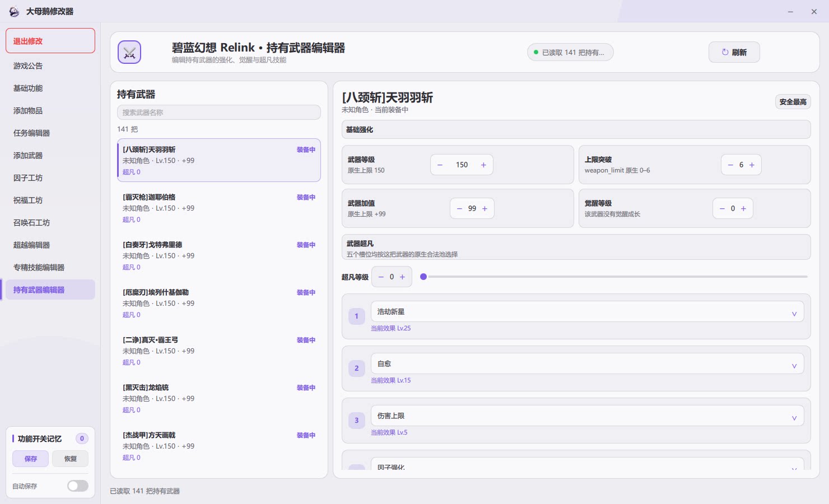
Task: Decrease 武器加值 with the minus button
Action: [x=459, y=208]
